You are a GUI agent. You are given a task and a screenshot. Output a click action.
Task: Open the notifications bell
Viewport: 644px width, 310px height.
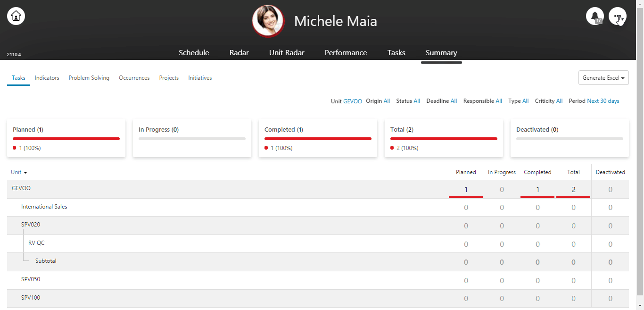click(595, 16)
